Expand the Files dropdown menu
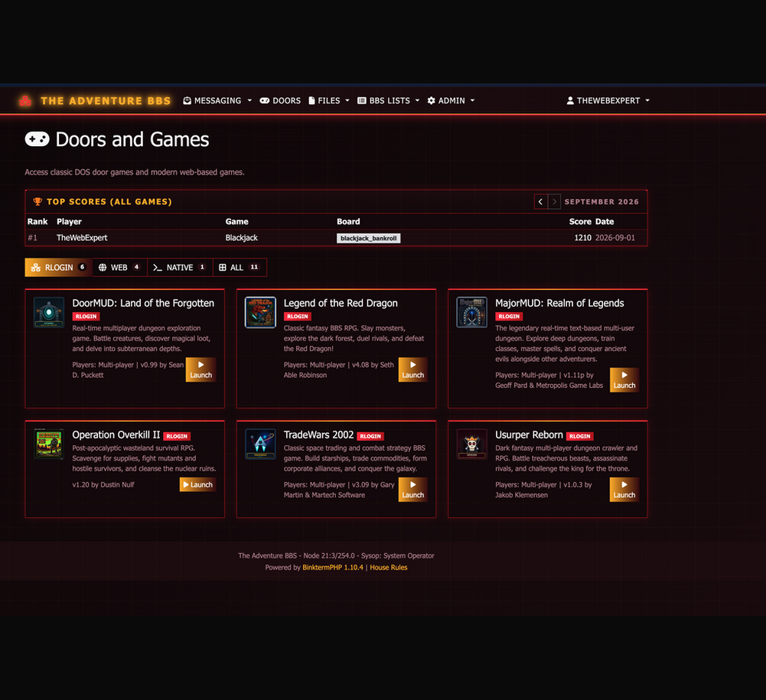766x700 pixels. pos(329,101)
